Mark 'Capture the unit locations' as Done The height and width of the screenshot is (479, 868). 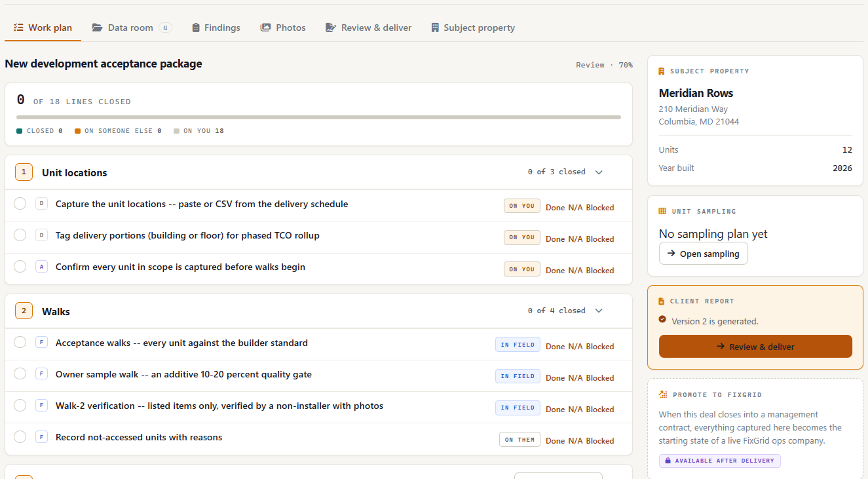[x=555, y=208]
